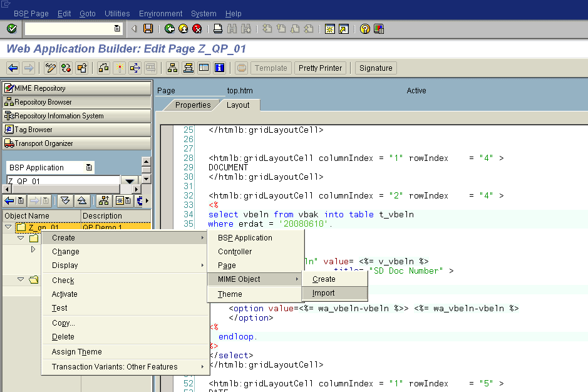Click the yellow Exit icon
588x392 pixels.
pos(183,29)
